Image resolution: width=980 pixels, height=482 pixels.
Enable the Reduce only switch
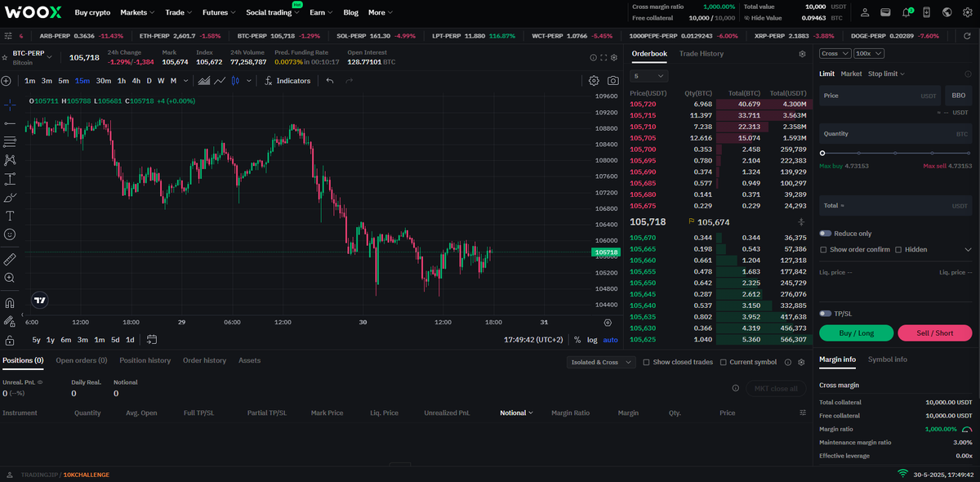point(826,234)
